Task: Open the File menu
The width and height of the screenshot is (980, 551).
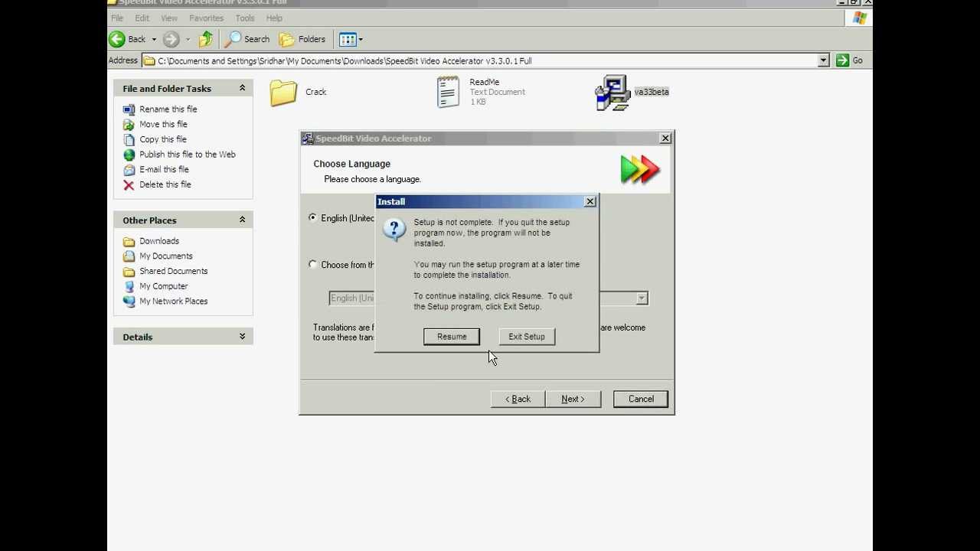Action: click(116, 18)
